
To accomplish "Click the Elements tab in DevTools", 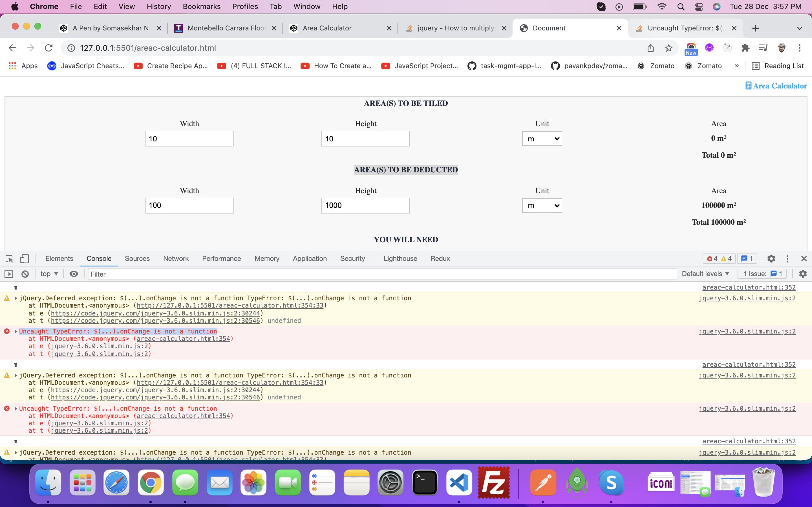I will pos(58,258).
